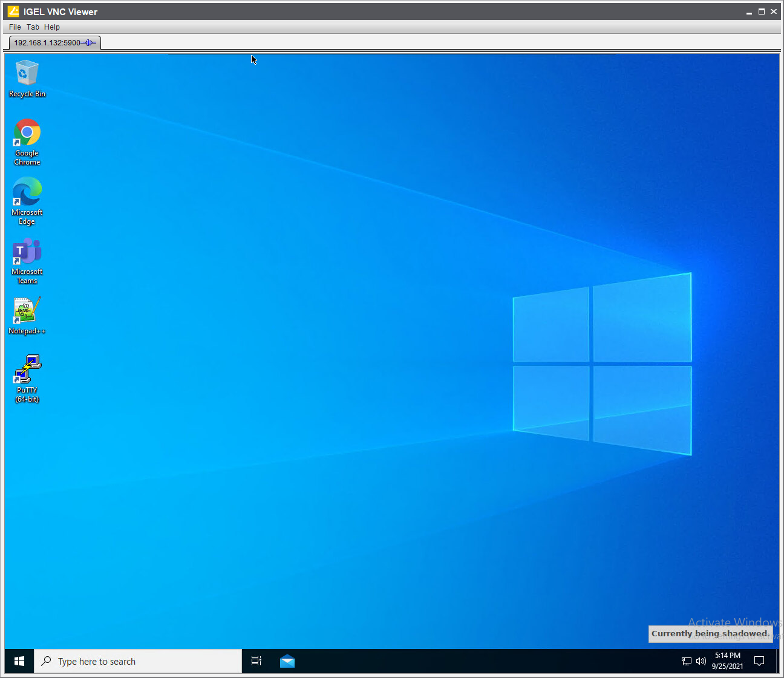Click the network icon in system tray
The width and height of the screenshot is (784, 678).
point(687,661)
